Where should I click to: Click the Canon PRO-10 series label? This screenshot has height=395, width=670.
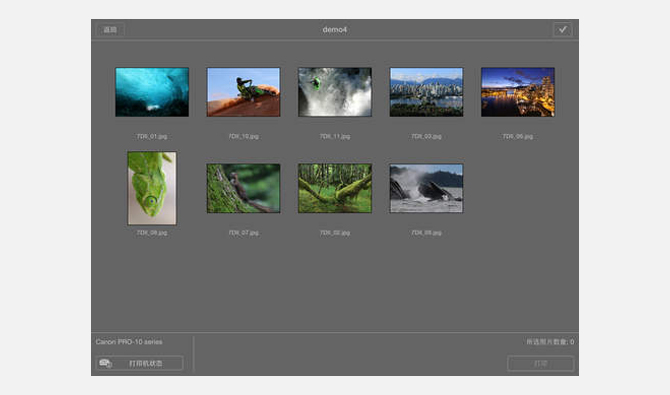pyautogui.click(x=129, y=342)
